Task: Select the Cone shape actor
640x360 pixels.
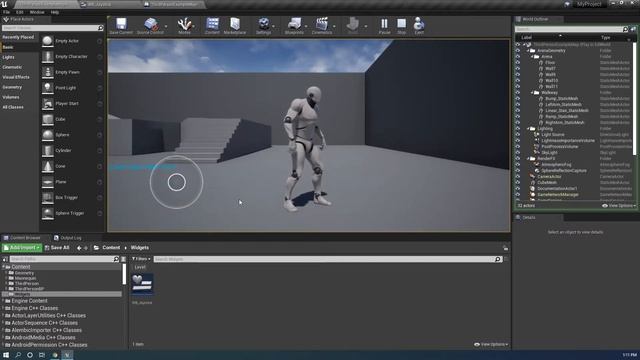Action: [x=72, y=166]
